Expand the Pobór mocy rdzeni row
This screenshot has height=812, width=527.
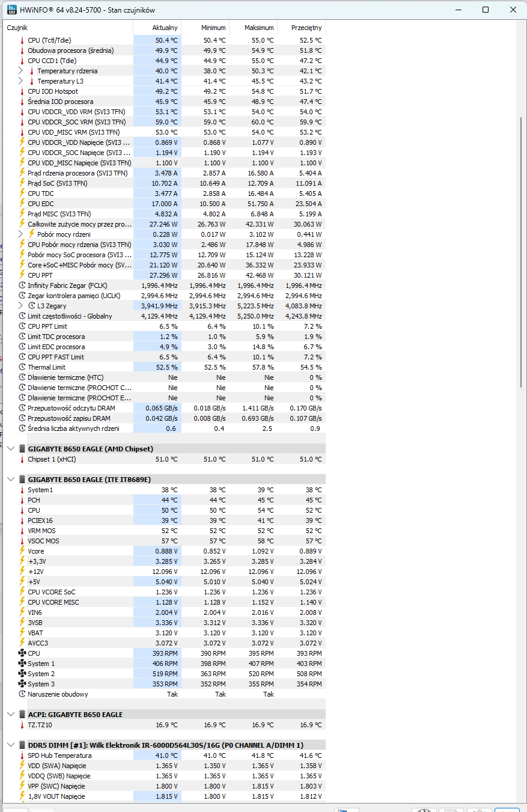click(x=21, y=234)
